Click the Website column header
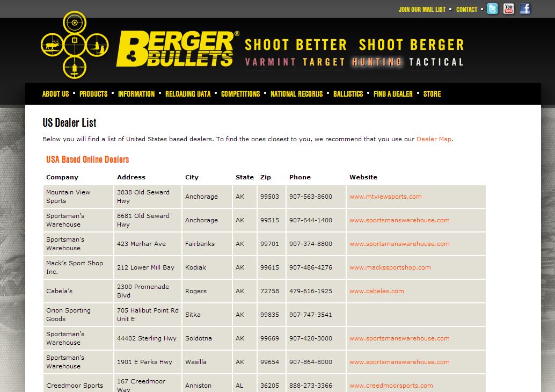 coord(363,177)
